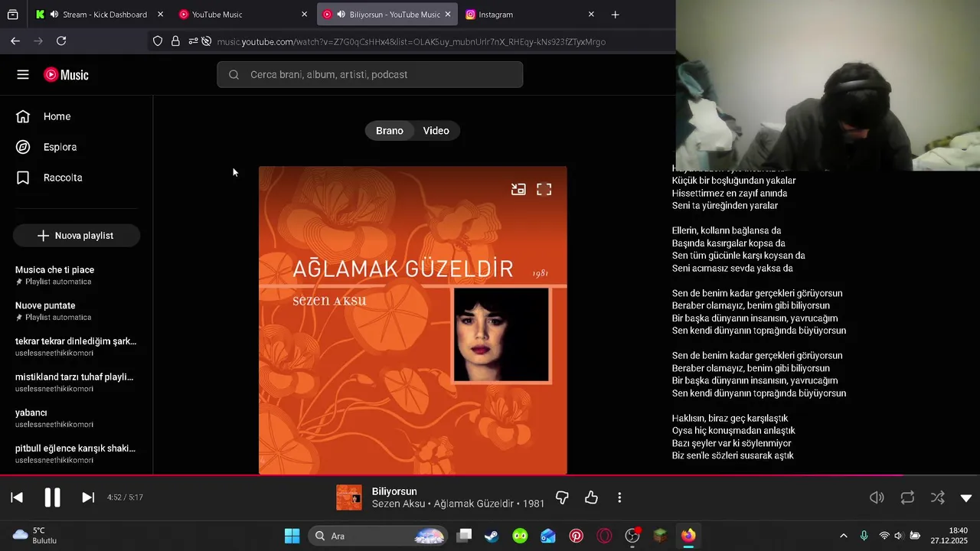
Task: Open the miniplayer from the album art
Action: pyautogui.click(x=518, y=189)
